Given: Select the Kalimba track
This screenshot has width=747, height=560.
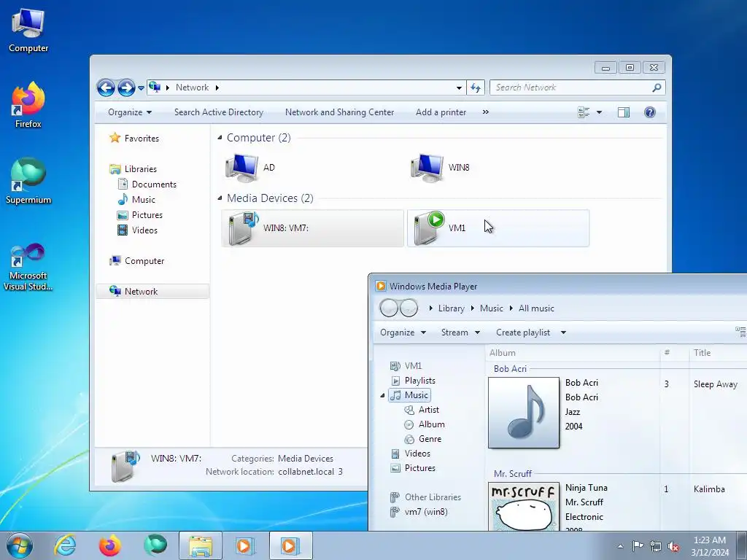Looking at the screenshot, I should 709,489.
